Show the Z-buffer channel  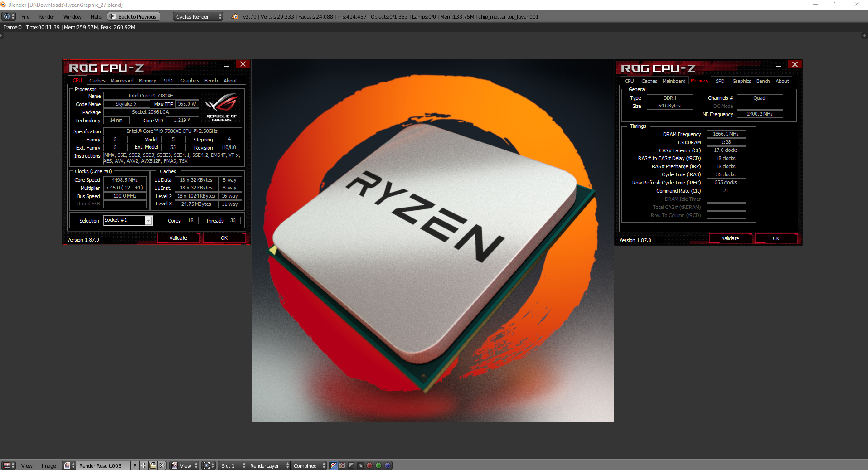click(x=360, y=465)
